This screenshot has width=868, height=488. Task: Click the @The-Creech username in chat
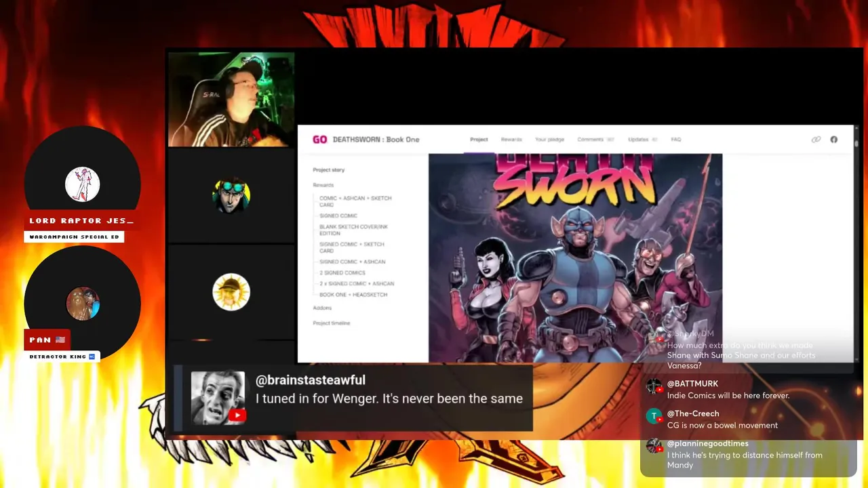click(693, 413)
